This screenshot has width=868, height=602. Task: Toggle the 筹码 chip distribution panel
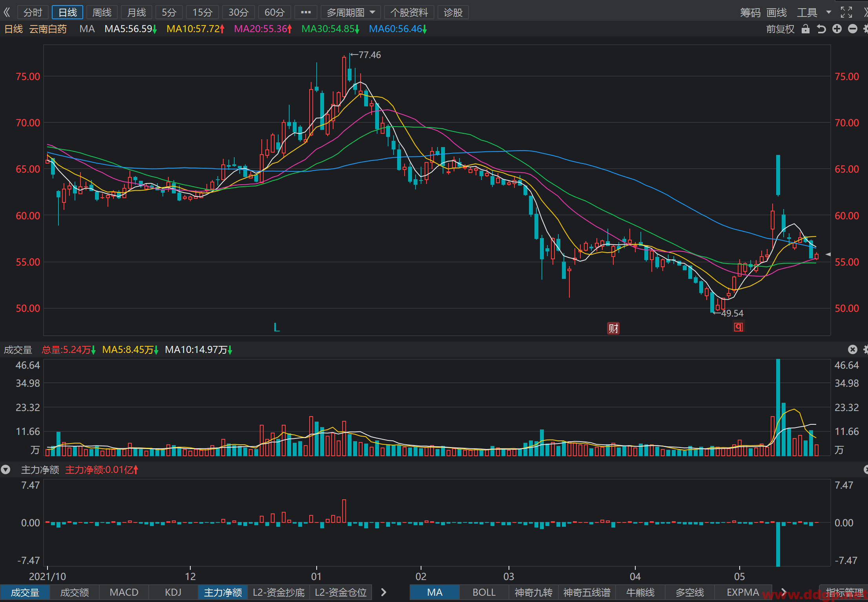pos(750,13)
